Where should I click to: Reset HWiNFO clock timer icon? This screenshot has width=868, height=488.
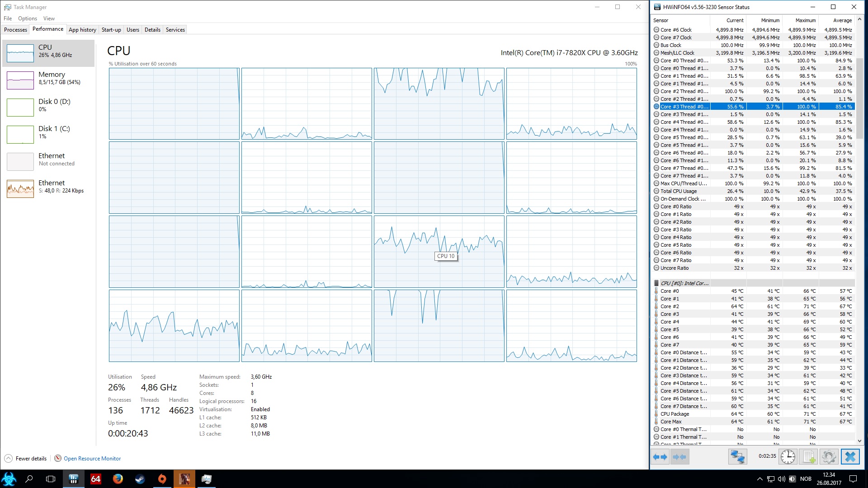(x=788, y=457)
